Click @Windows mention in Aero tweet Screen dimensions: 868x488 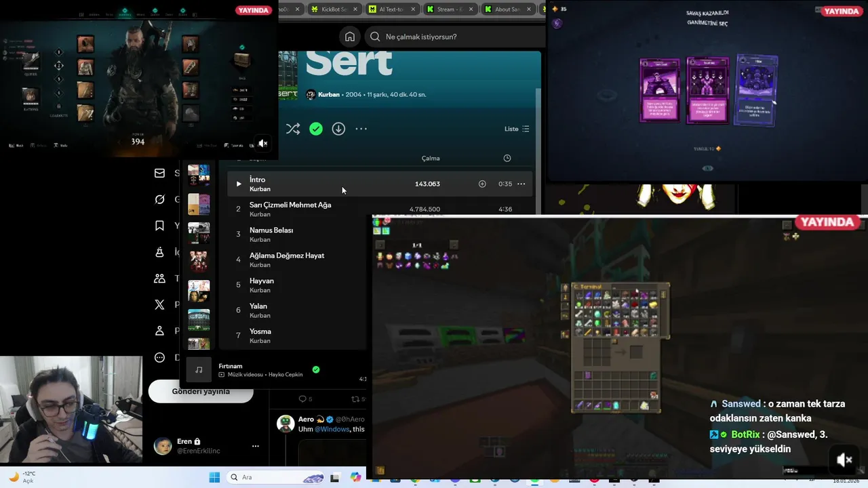coord(332,429)
